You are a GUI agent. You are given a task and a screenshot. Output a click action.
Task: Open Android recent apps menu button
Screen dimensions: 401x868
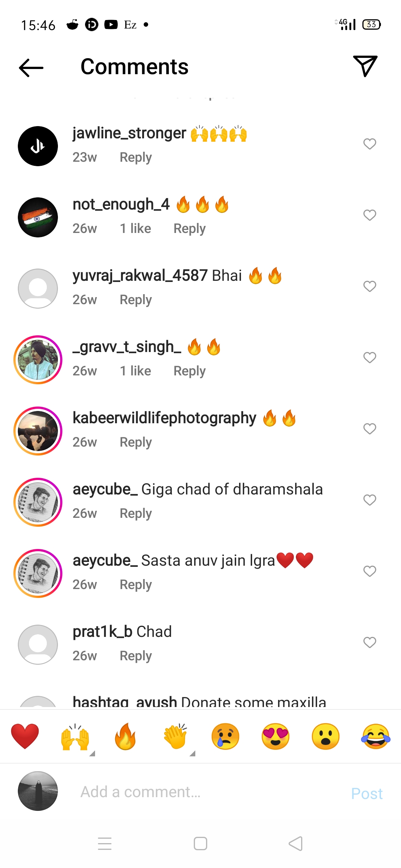tap(105, 844)
